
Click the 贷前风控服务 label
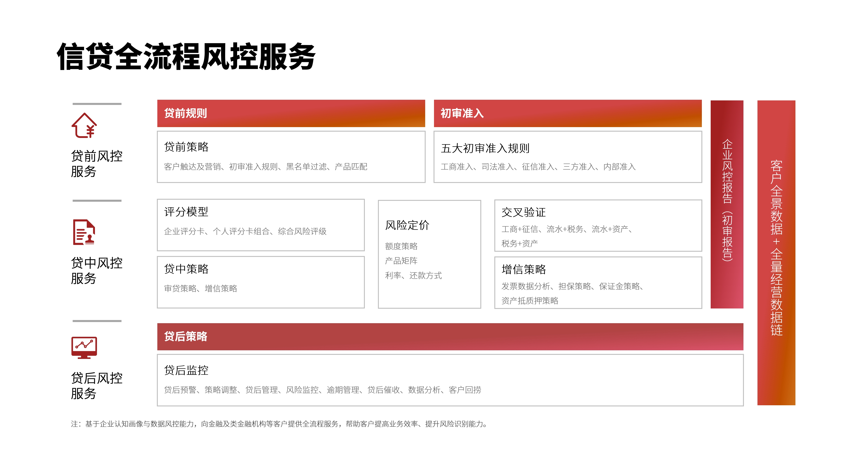pyautogui.click(x=97, y=164)
